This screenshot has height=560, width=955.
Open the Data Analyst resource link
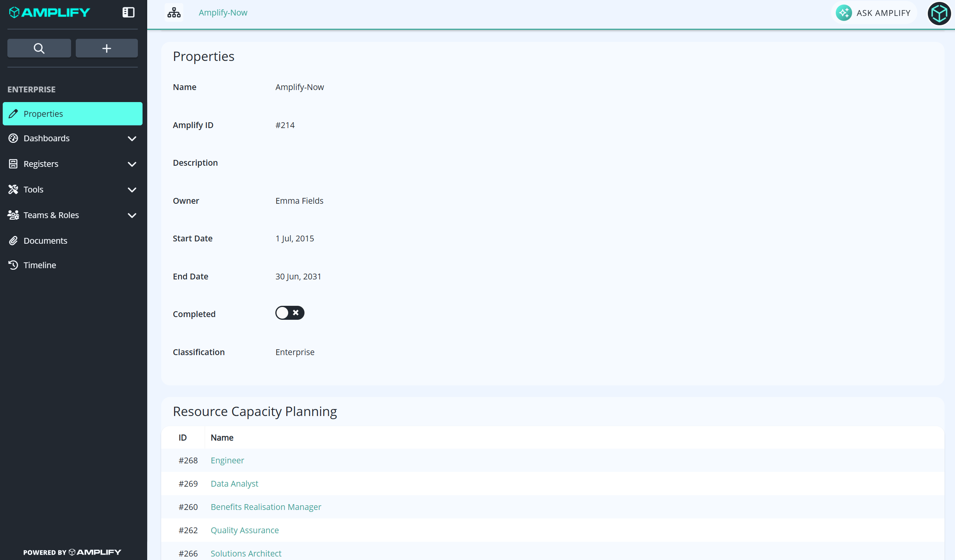pyautogui.click(x=234, y=484)
